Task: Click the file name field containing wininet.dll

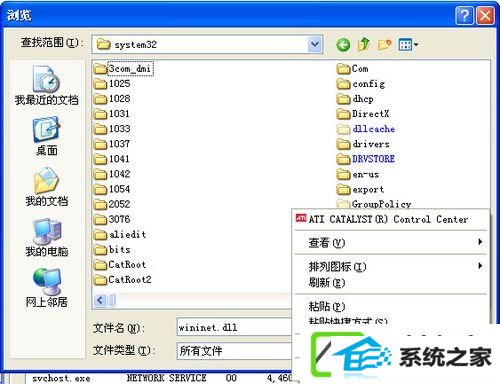Action: click(234, 327)
